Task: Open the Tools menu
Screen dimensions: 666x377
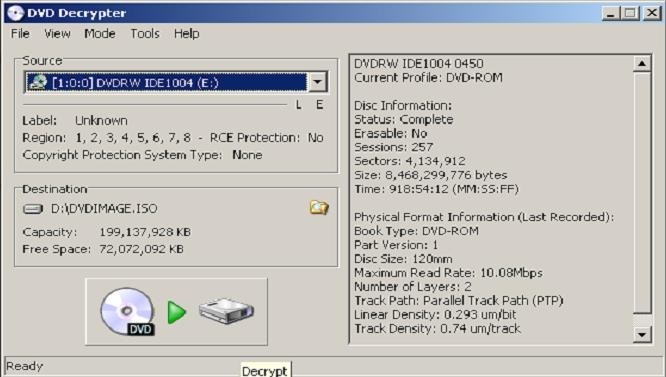Action: coord(145,34)
